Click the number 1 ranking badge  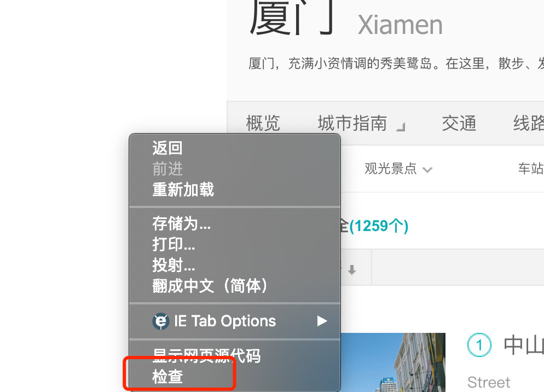pos(479,345)
